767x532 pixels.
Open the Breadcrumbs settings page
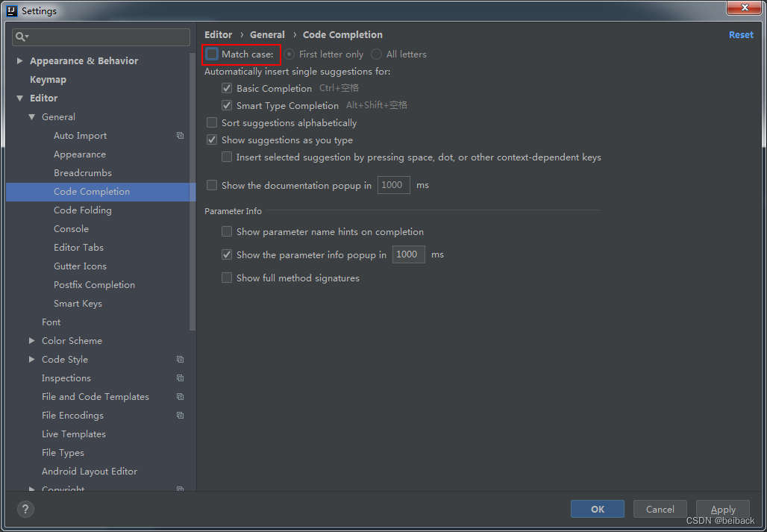[x=83, y=172]
